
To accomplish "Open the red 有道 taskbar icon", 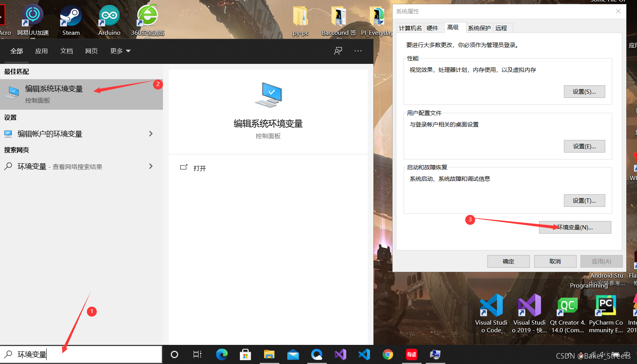I will (x=412, y=354).
